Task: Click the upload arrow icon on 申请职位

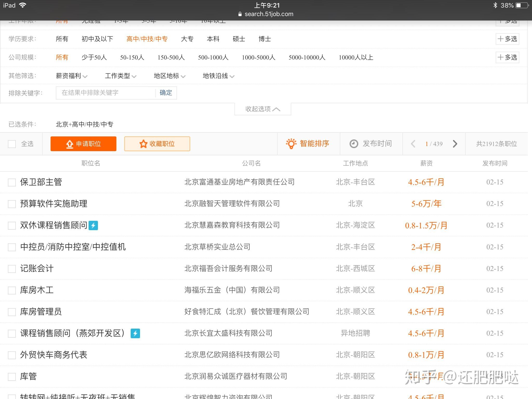Action: (x=70, y=144)
